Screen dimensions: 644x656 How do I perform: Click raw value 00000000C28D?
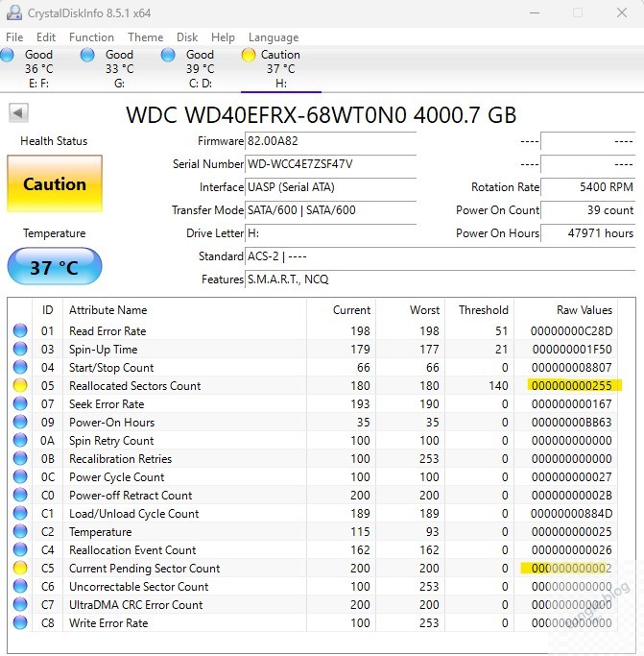(572, 331)
